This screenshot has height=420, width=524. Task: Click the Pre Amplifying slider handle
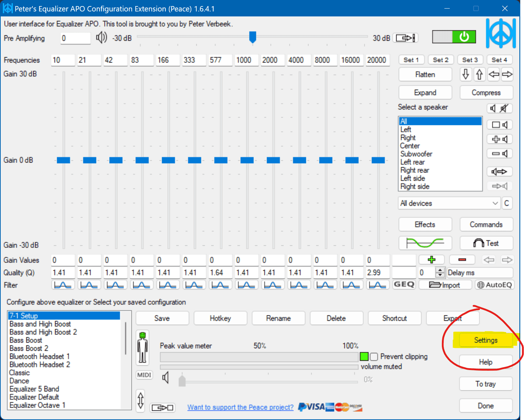pyautogui.click(x=253, y=37)
